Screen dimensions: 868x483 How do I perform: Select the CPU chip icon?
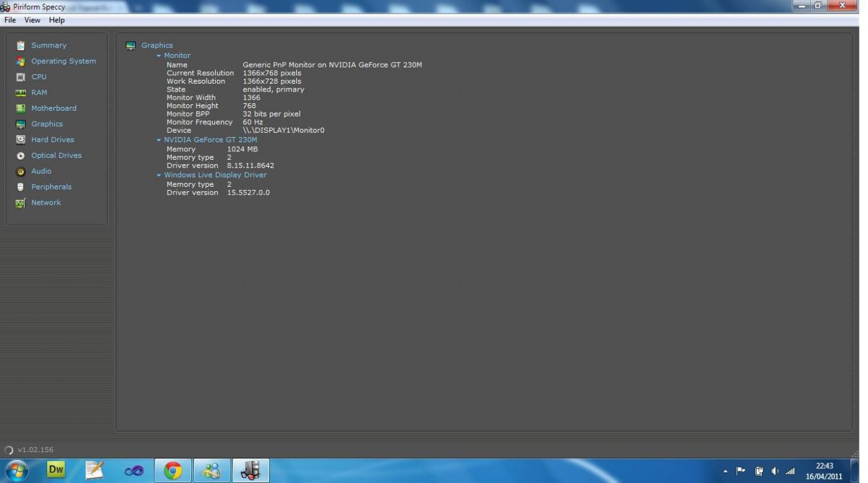pyautogui.click(x=20, y=77)
